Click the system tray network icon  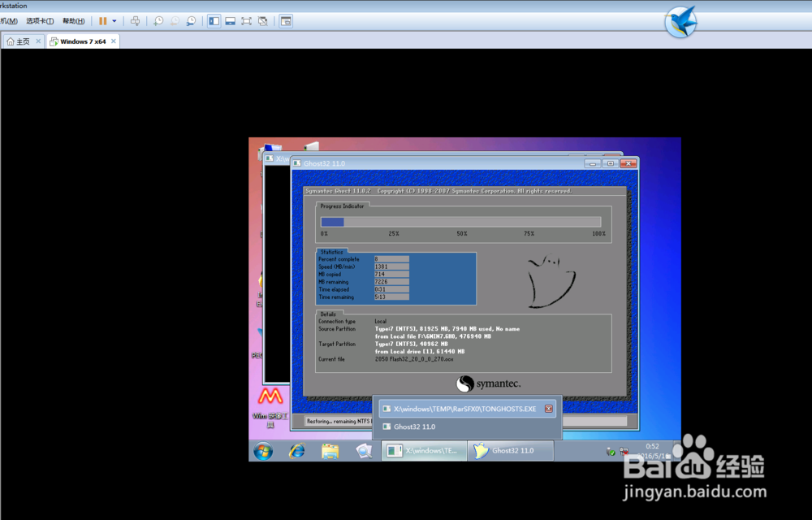click(611, 452)
